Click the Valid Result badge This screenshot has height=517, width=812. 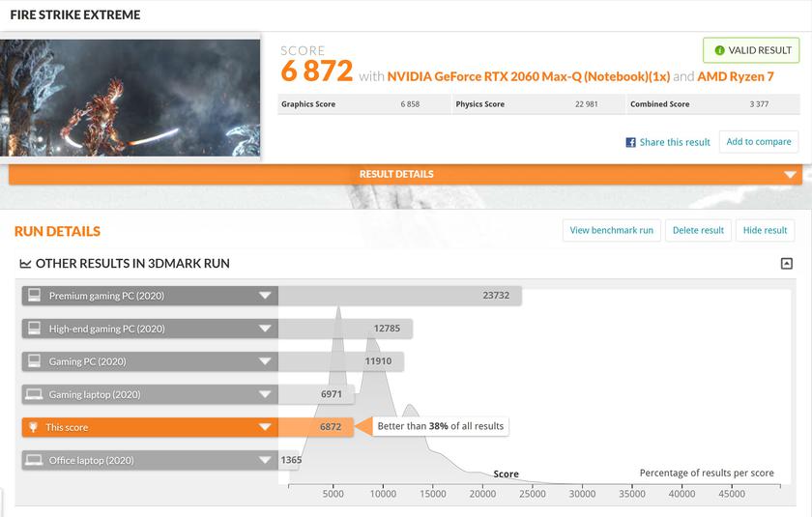pyautogui.click(x=750, y=50)
